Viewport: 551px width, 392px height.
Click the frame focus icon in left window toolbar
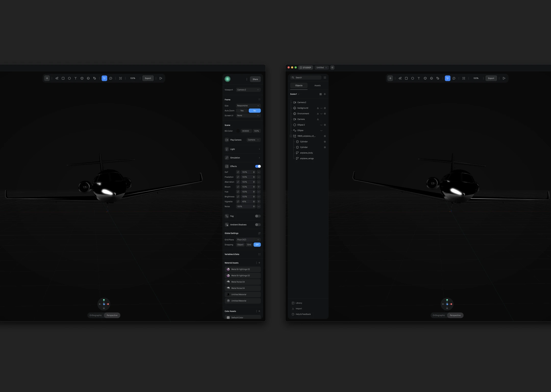[120, 78]
